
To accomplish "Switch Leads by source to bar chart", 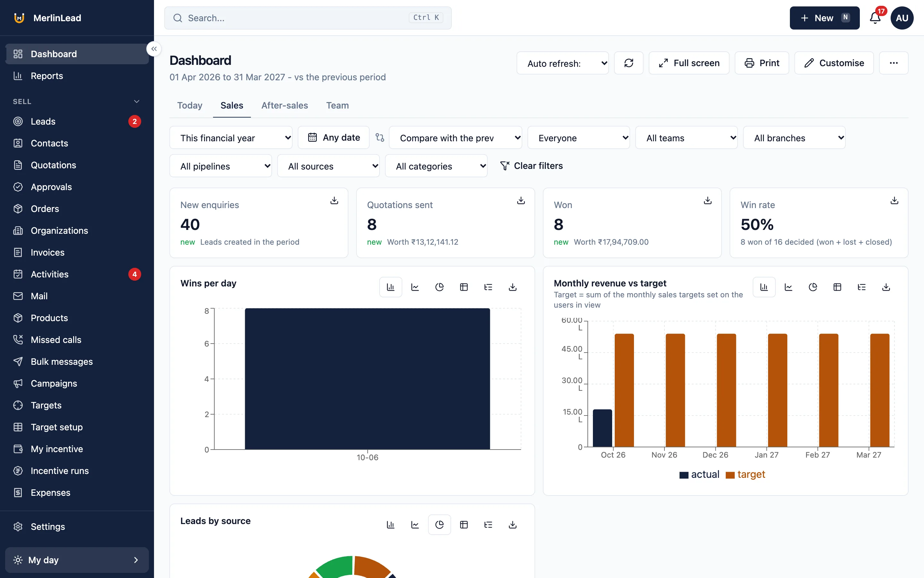I will 390,525.
